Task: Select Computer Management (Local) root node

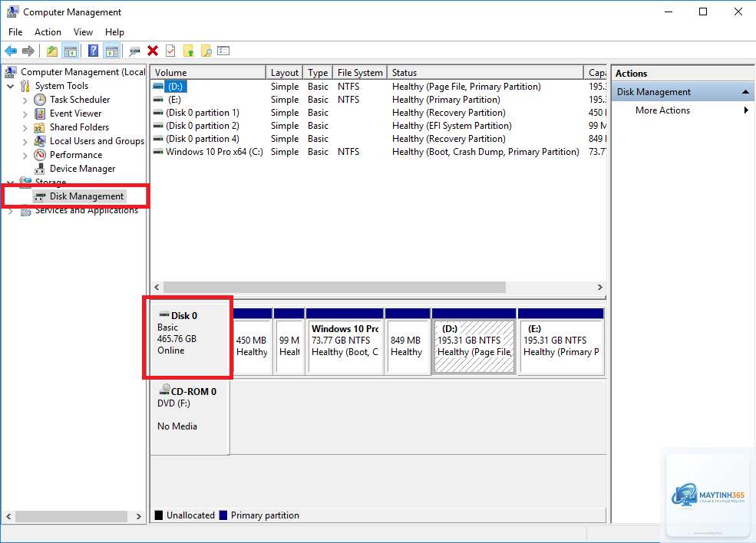Action: pyautogui.click(x=82, y=72)
